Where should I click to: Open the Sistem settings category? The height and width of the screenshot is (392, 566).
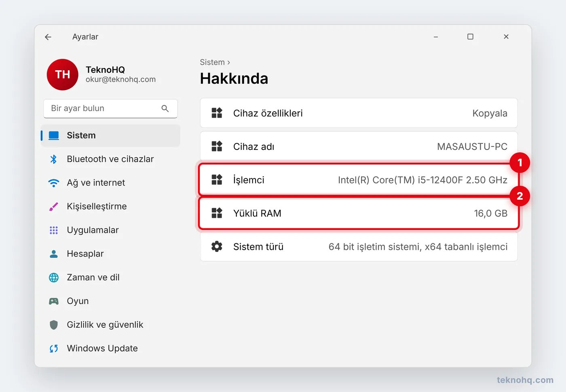pyautogui.click(x=110, y=135)
